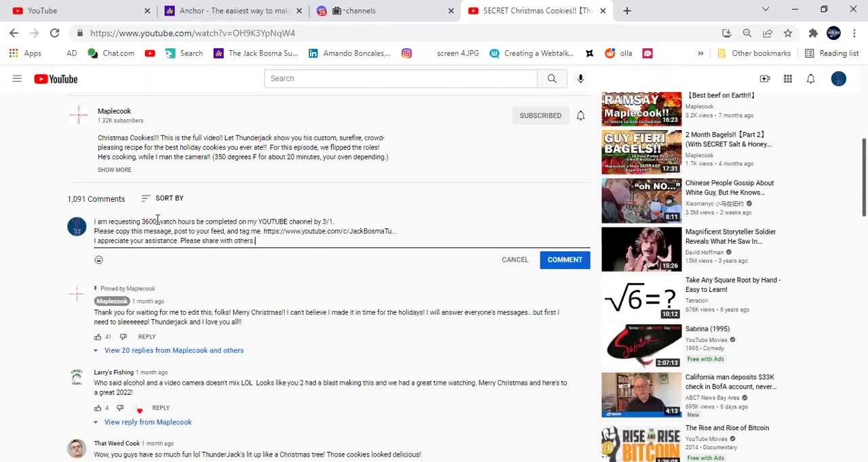Click the browser address bar URL

(193, 33)
